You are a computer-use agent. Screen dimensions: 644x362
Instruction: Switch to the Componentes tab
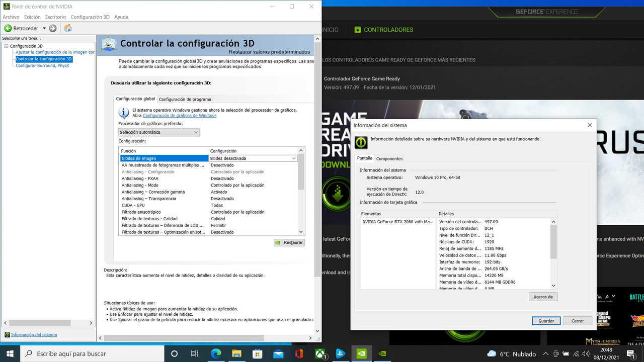[389, 158]
